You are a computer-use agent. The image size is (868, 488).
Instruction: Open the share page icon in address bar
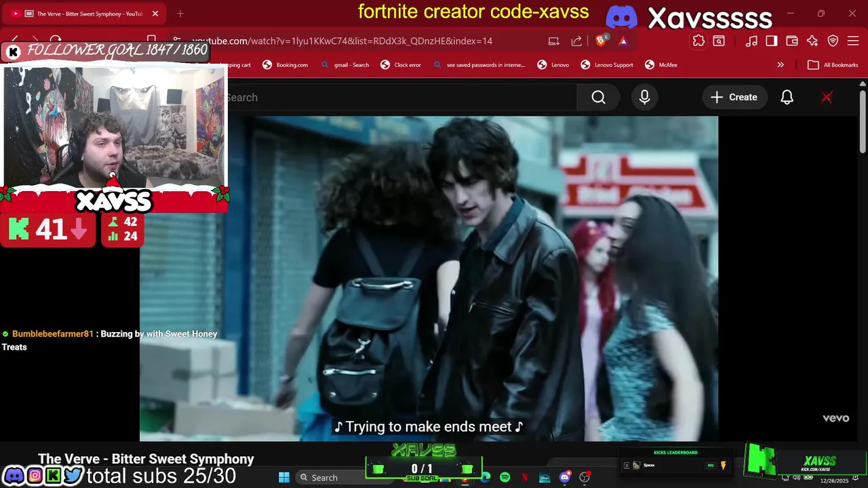[x=576, y=41]
